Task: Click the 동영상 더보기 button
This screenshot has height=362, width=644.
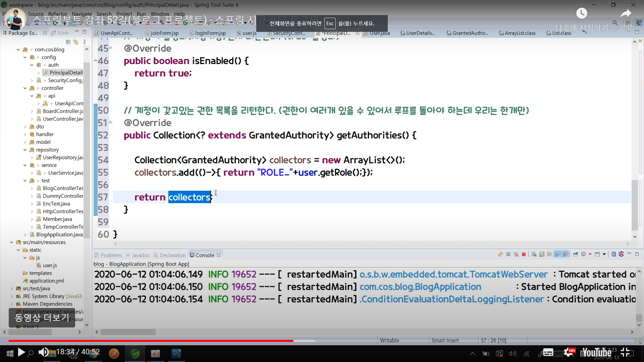Action: pos(42,317)
